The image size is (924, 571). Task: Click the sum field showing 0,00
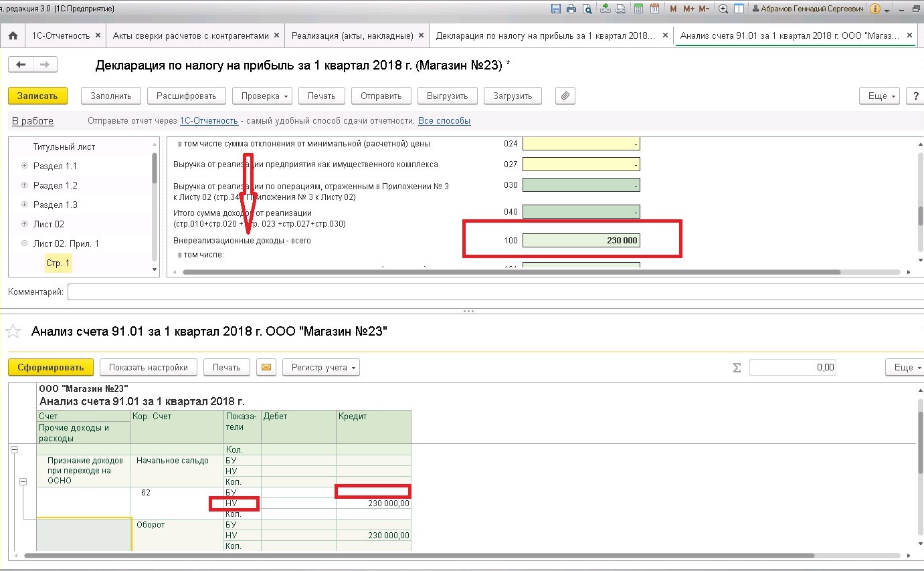[x=793, y=367]
